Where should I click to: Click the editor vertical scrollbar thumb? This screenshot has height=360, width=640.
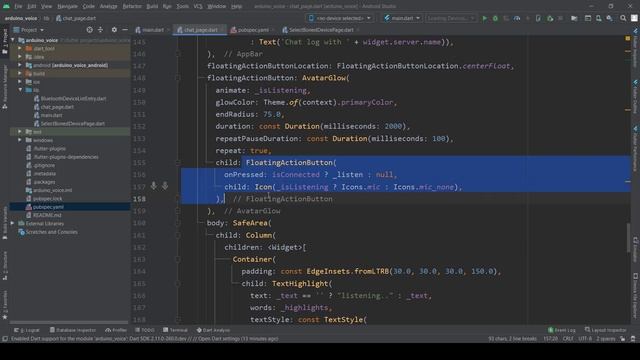click(629, 238)
